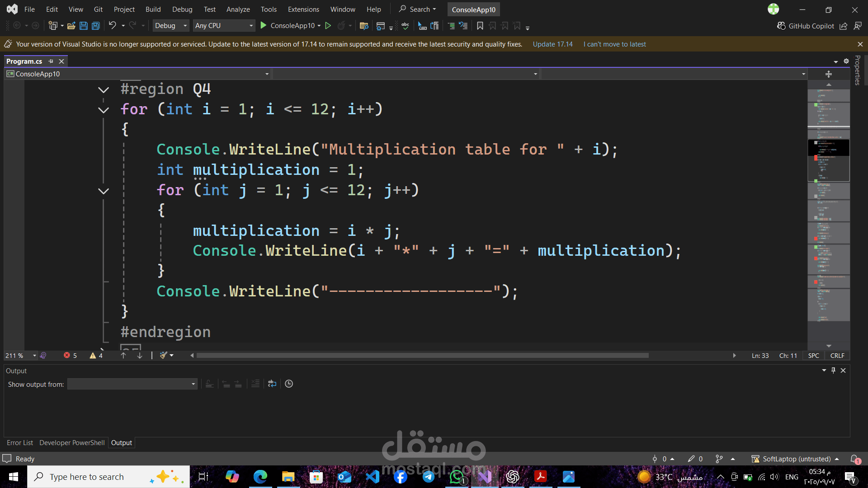Click the Visual Studio logo icon
This screenshot has width=868, height=488.
[x=12, y=9]
